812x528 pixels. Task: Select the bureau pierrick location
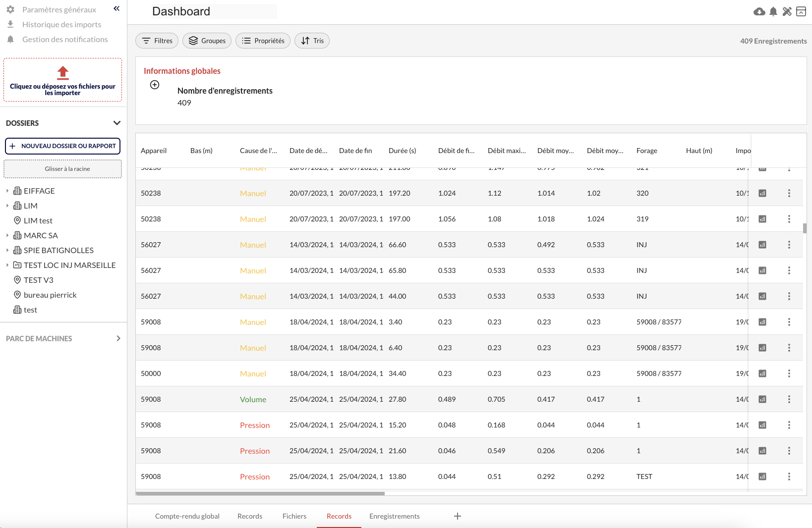tap(50, 295)
